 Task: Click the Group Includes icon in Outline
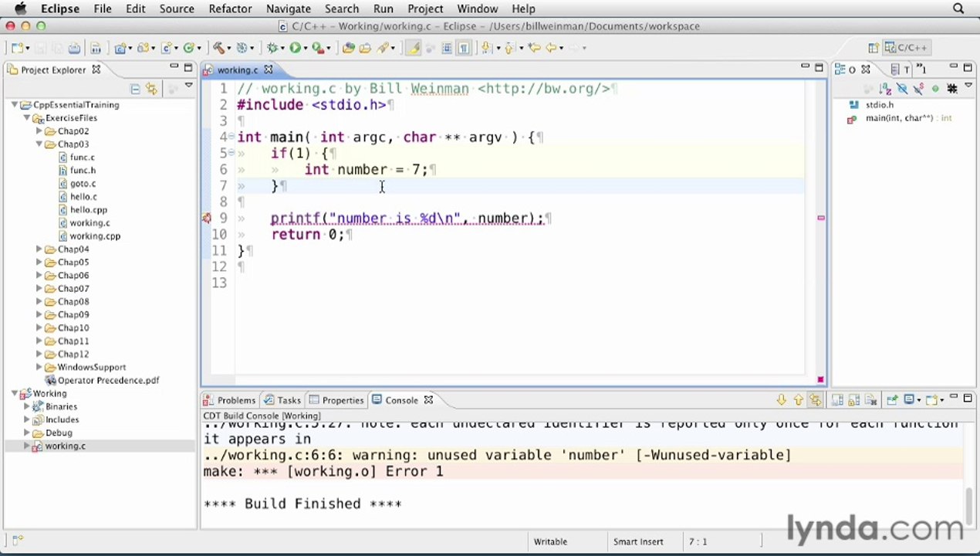(952, 89)
